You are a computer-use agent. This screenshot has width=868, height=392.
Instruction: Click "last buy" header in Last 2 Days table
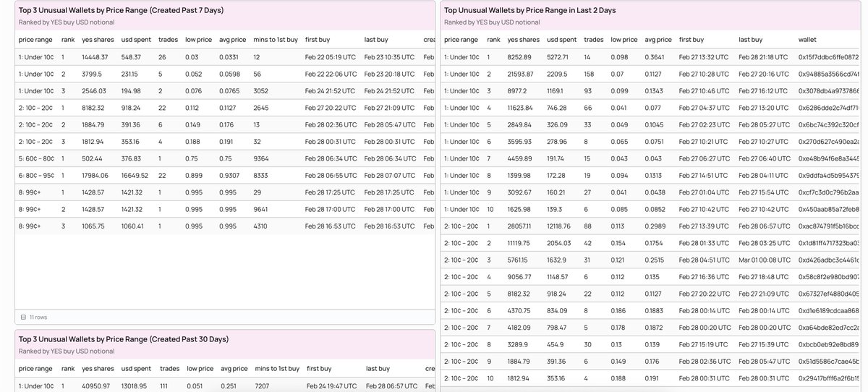point(750,39)
